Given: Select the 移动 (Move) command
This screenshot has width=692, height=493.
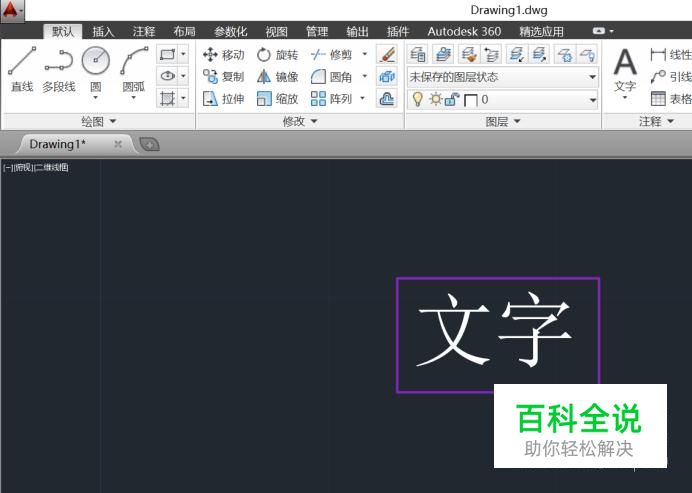Looking at the screenshot, I should click(223, 55).
